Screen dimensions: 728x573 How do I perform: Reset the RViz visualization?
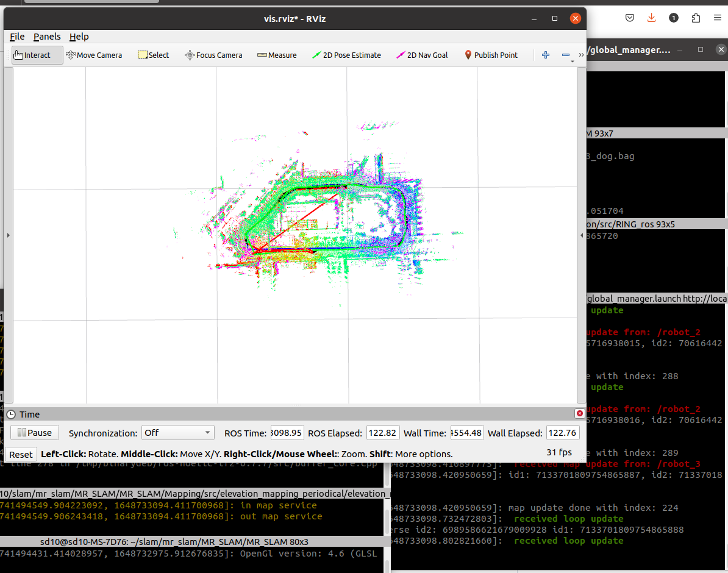[x=21, y=454]
